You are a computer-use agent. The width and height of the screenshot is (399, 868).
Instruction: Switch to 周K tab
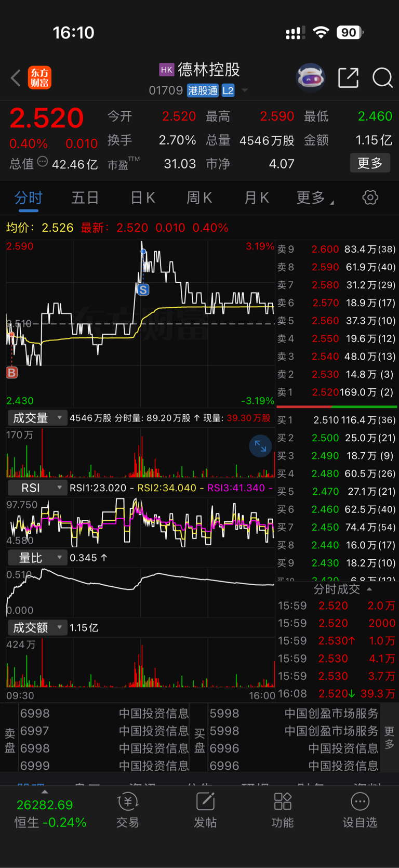[199, 198]
